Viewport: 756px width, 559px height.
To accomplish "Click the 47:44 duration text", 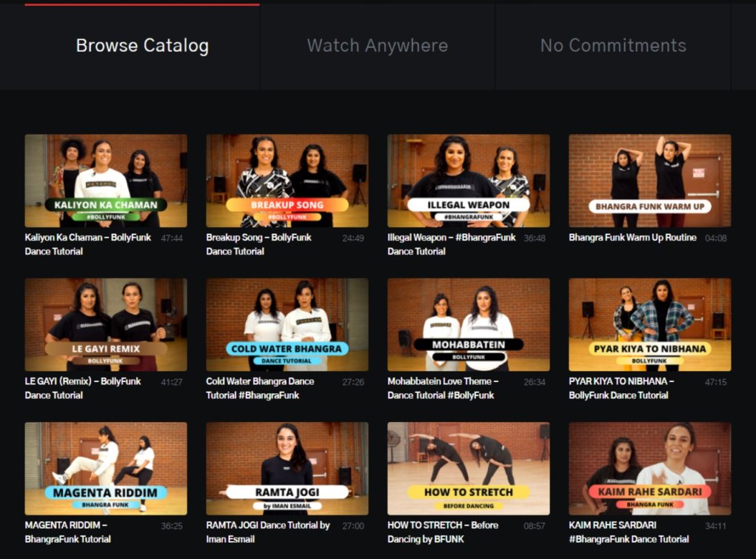I will pyautogui.click(x=172, y=238).
